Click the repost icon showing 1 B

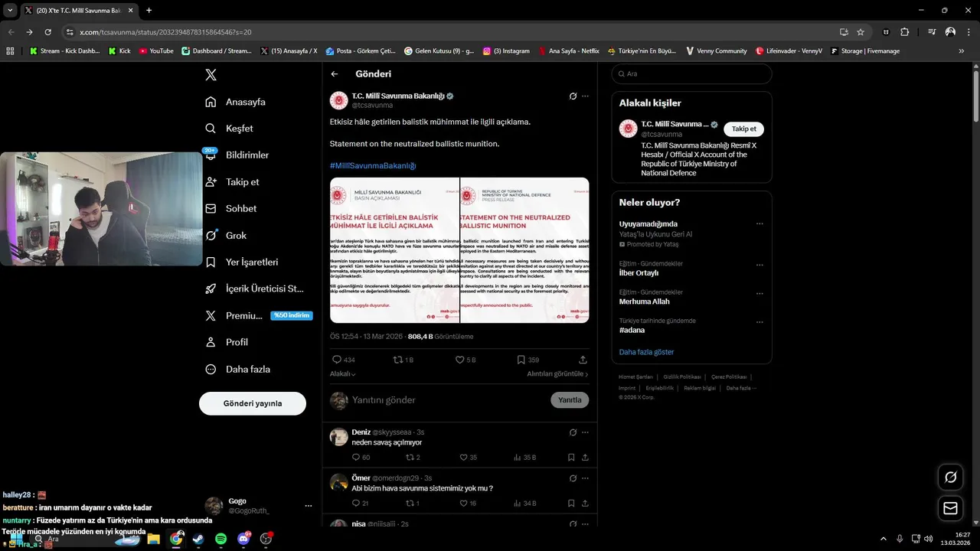(x=397, y=360)
